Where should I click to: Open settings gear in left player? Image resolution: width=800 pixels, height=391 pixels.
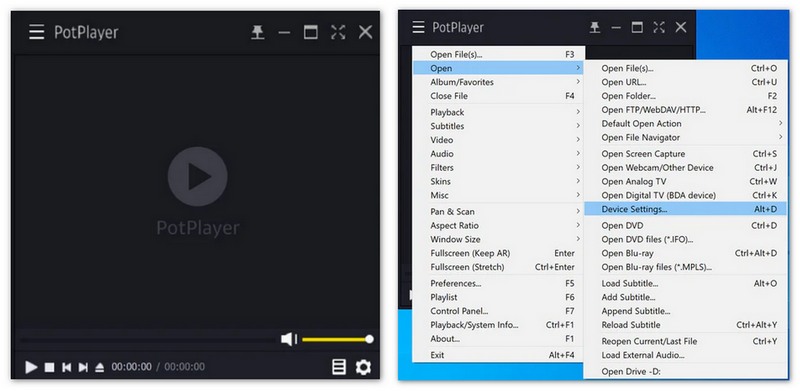click(363, 367)
